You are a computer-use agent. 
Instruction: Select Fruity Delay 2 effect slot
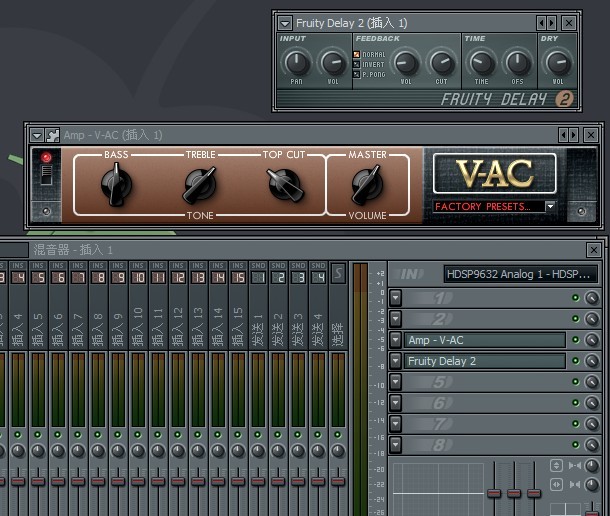(485, 361)
